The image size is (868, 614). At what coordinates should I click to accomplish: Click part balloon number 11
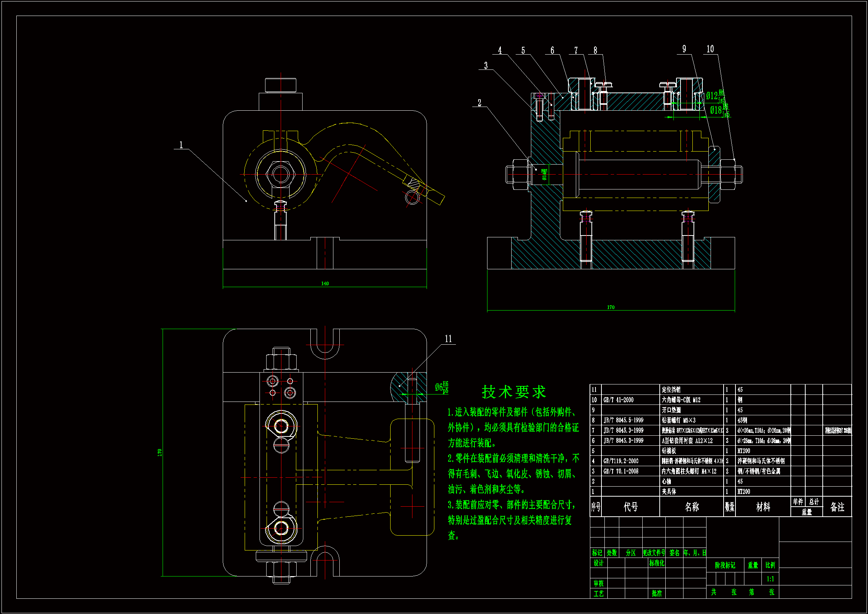click(448, 339)
